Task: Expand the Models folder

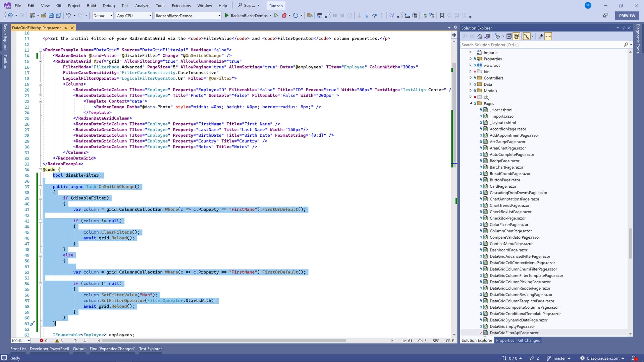Action: click(470, 90)
